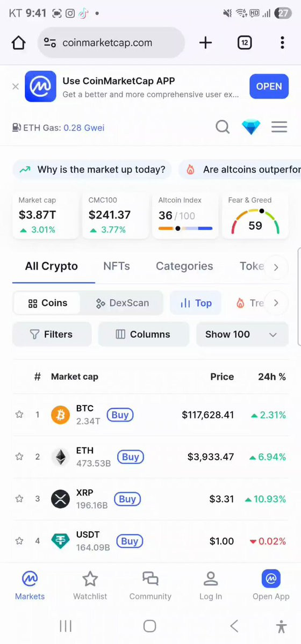Tap the Log In person icon
Image resolution: width=301 pixels, height=644 pixels.
pos(211,578)
